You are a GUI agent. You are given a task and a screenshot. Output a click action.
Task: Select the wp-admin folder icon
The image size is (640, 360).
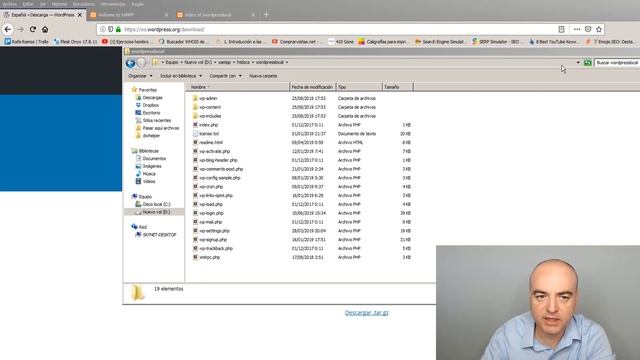195,98
